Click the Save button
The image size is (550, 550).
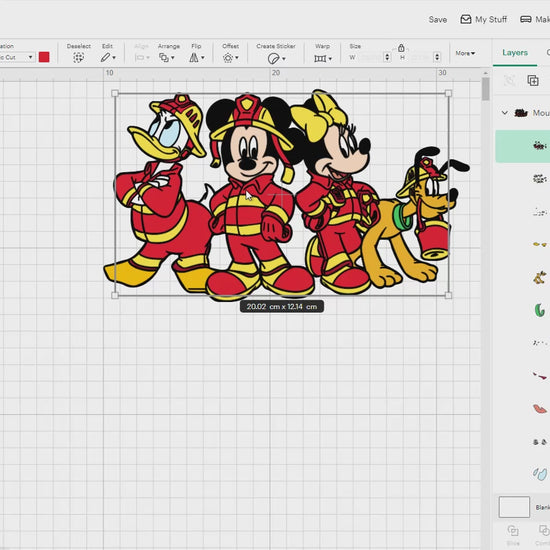(x=438, y=20)
